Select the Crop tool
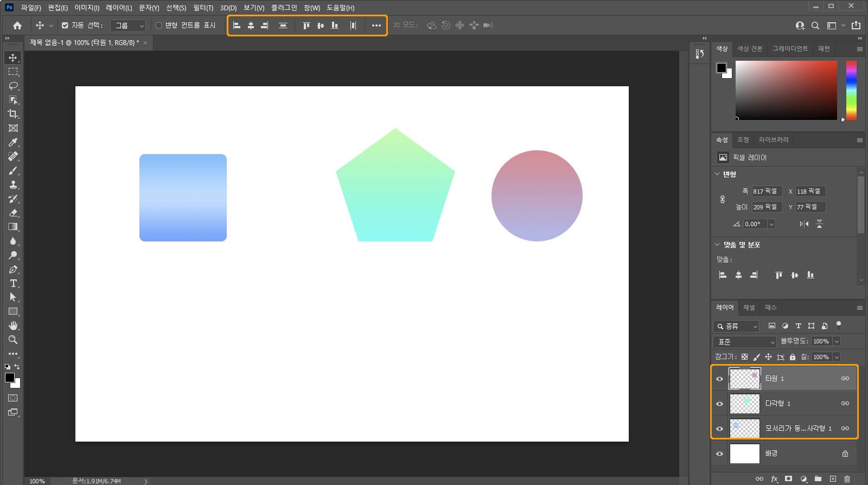 coord(13,114)
